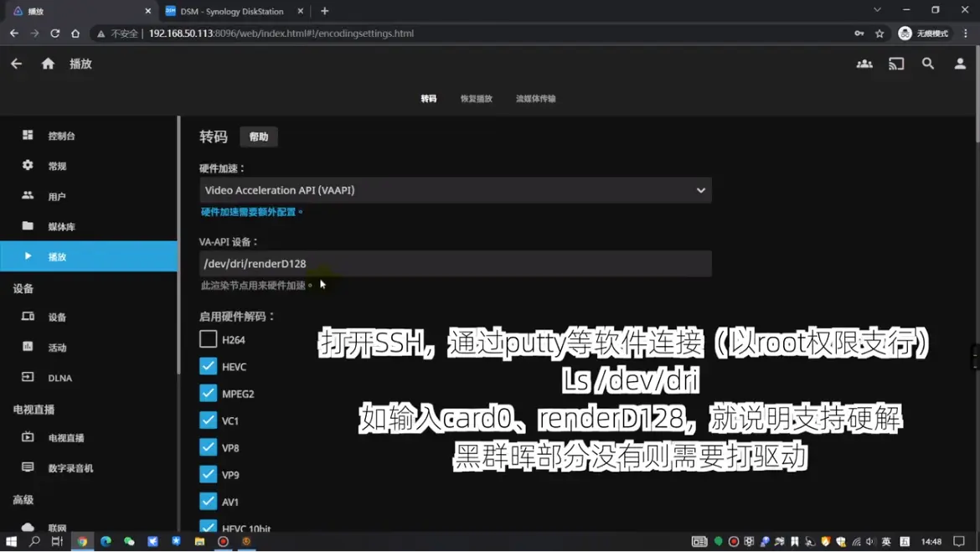Open the SyncPlay group icon
The height and width of the screenshot is (552, 980).
point(864,64)
